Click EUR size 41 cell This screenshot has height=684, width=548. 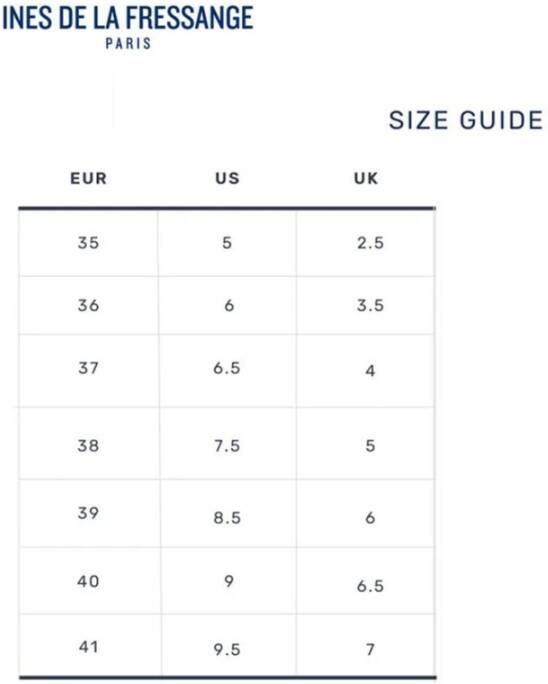[89, 645]
